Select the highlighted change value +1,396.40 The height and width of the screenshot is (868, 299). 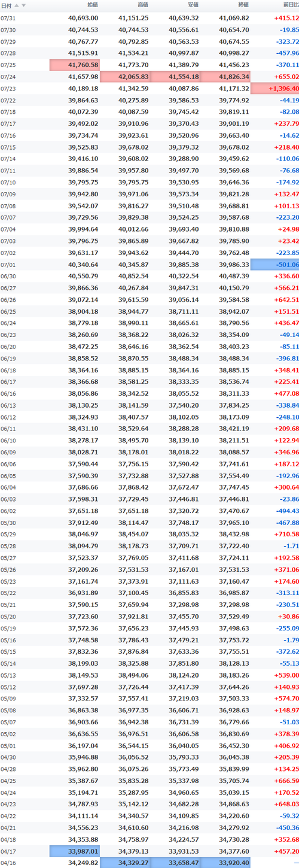(275, 88)
